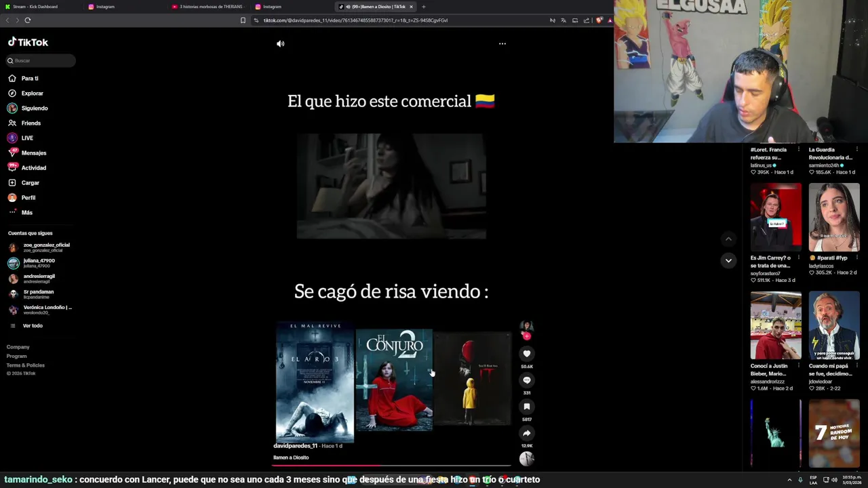Open the #parati #fyp video thumbnail
The height and width of the screenshot is (488, 868).
coord(834,217)
